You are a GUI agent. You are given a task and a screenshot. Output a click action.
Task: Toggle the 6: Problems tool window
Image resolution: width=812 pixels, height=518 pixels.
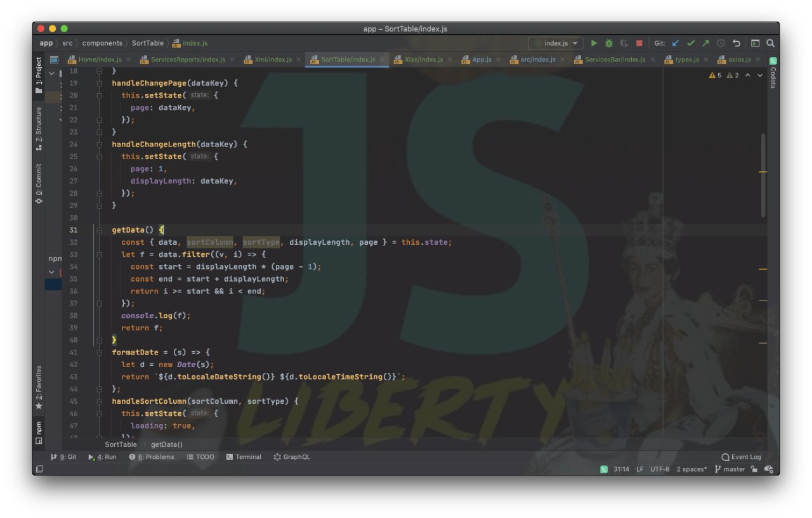151,456
